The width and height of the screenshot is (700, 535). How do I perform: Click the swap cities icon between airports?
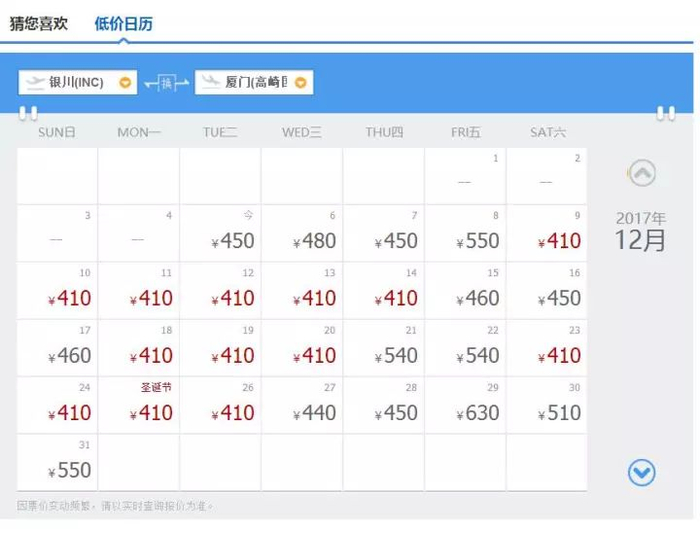point(166,83)
